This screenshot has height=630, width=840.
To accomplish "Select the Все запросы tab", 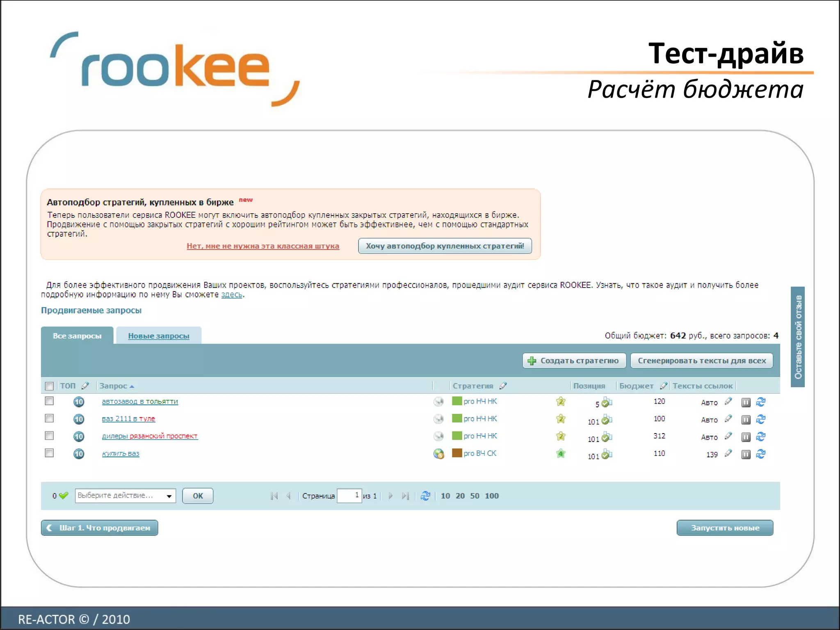I will 77,336.
